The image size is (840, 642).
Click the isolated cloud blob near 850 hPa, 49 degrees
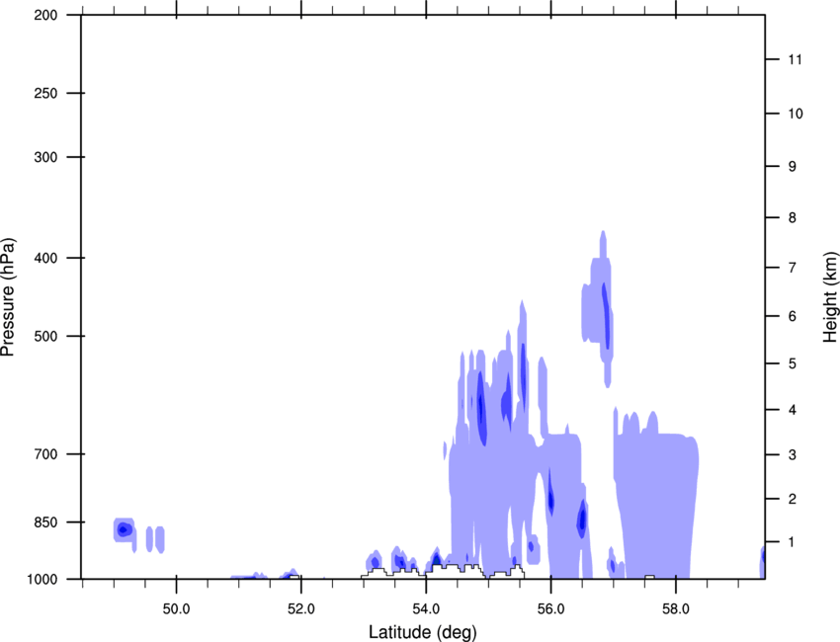125,530
